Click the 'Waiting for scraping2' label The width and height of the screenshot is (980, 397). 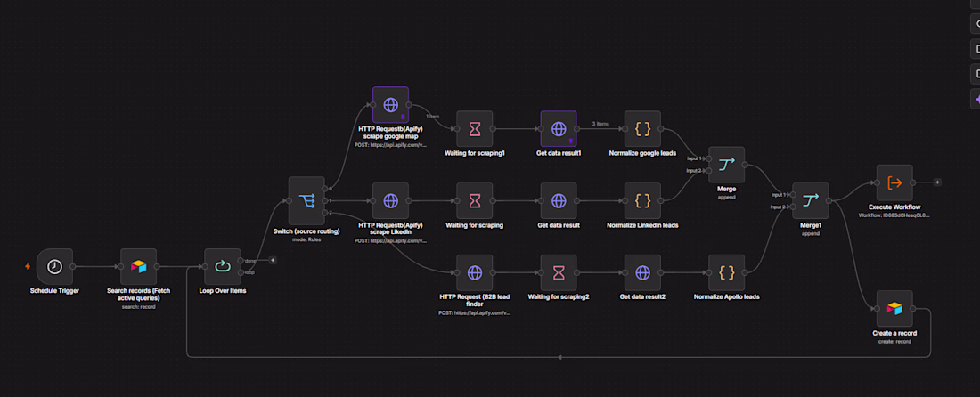pyautogui.click(x=559, y=297)
